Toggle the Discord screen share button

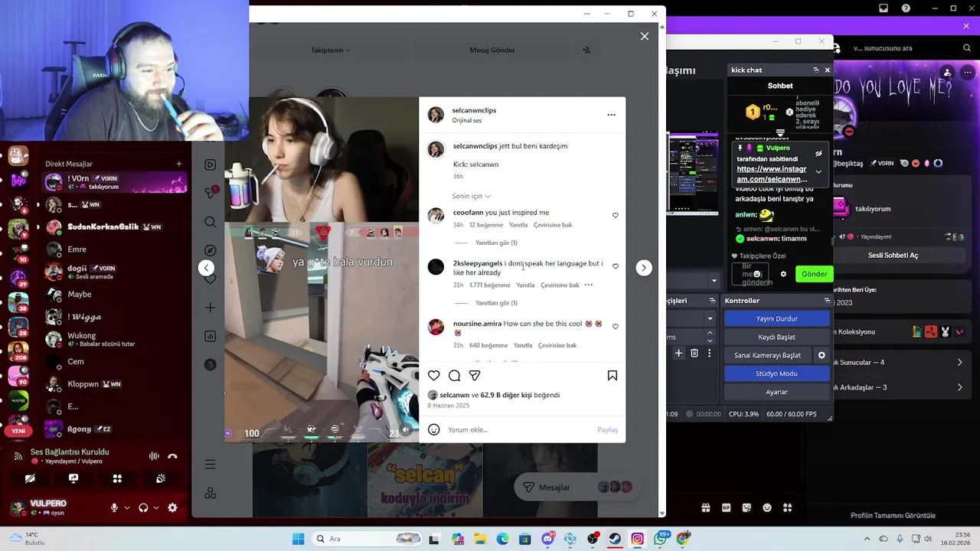73,478
